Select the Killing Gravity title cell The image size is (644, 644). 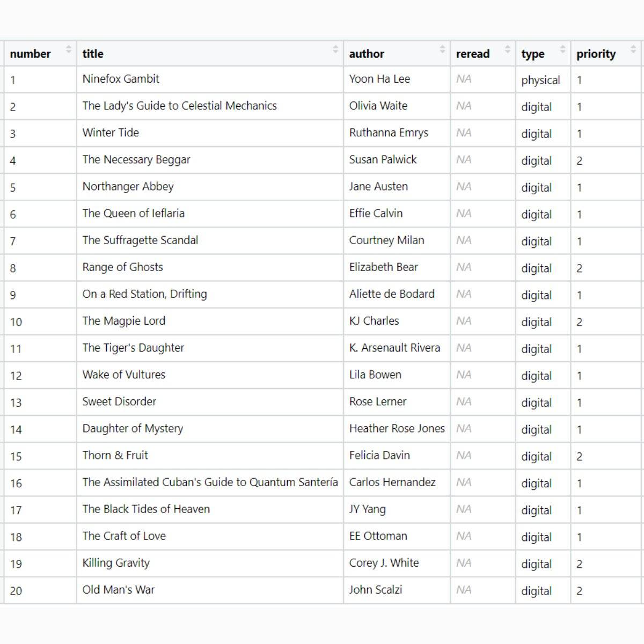click(116, 562)
